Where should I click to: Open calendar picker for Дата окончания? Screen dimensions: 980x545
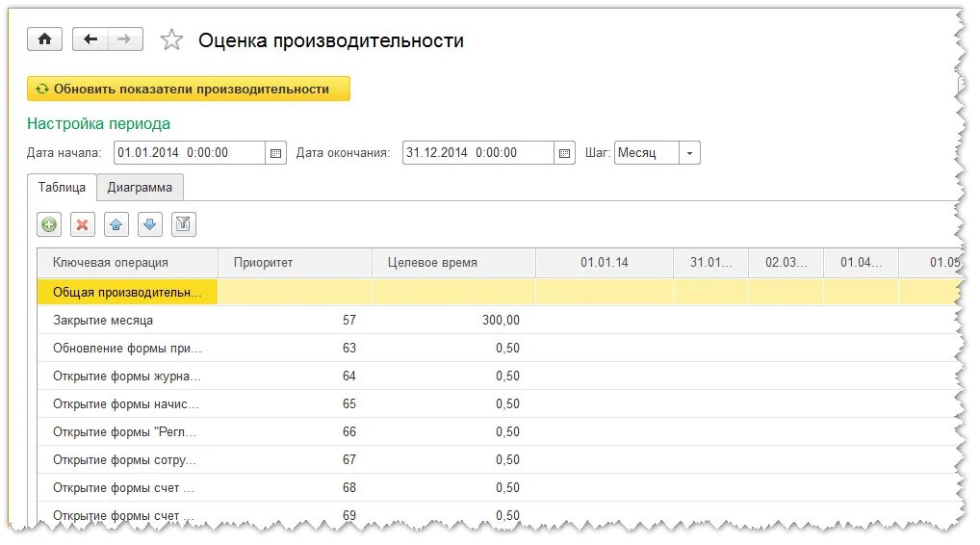[564, 153]
